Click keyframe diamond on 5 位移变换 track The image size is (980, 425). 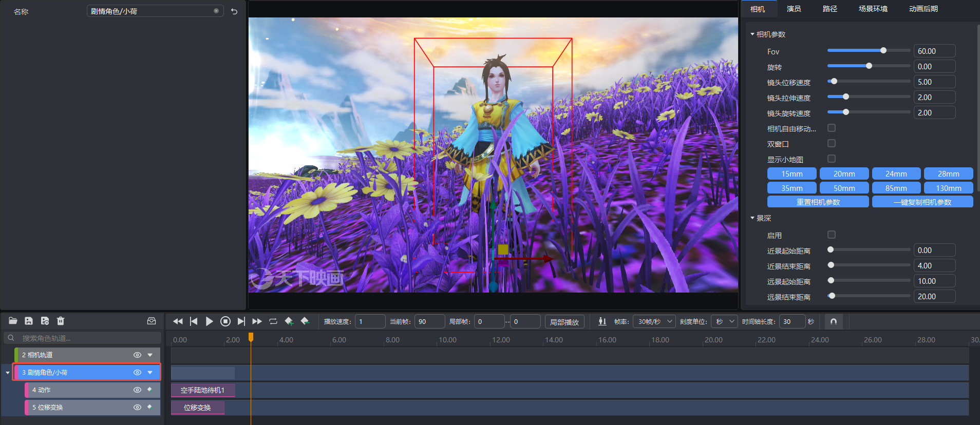point(149,407)
